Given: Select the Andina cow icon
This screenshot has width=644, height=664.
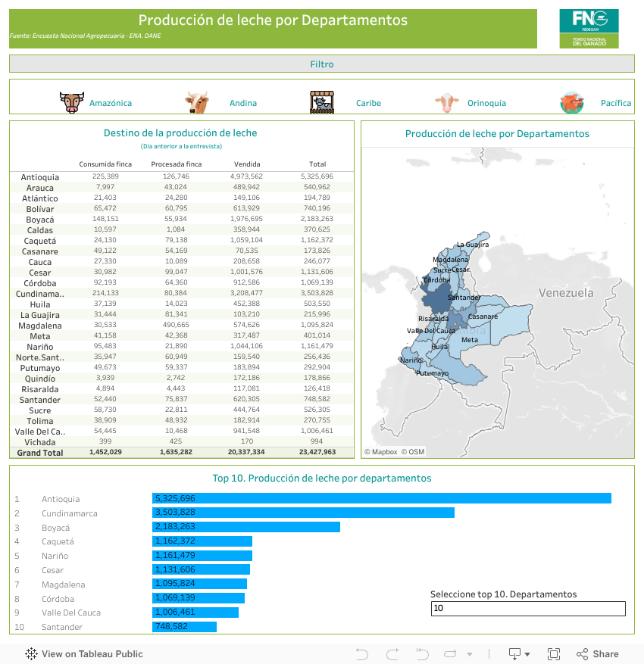Looking at the screenshot, I should click(x=197, y=102).
